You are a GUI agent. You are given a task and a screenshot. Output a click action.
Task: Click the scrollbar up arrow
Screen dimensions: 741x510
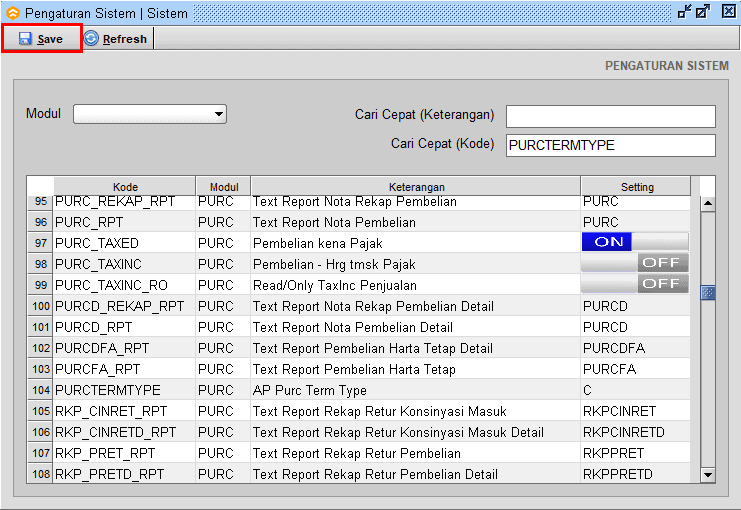pos(707,204)
